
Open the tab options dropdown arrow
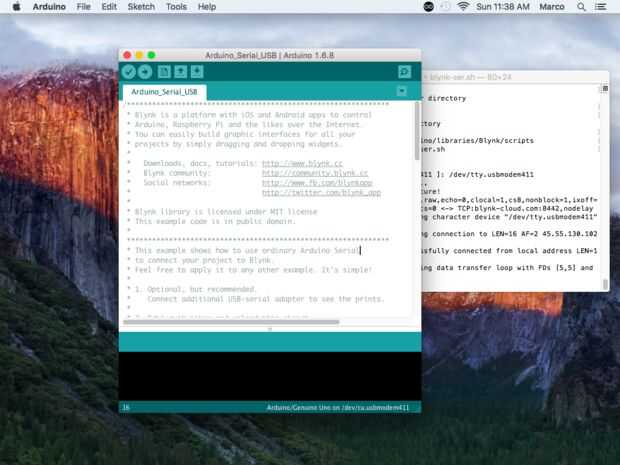[x=402, y=91]
